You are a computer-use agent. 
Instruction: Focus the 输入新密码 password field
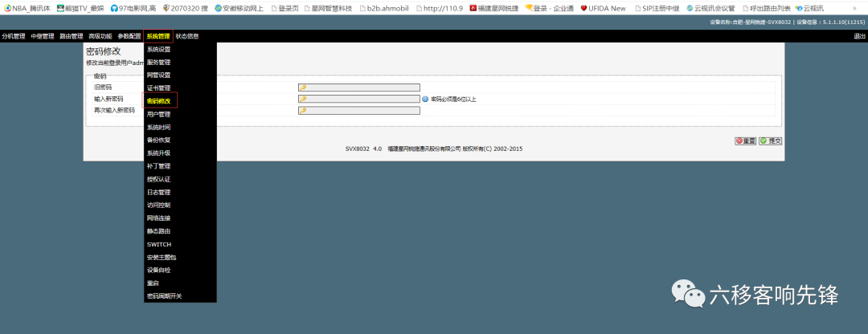[358, 99]
